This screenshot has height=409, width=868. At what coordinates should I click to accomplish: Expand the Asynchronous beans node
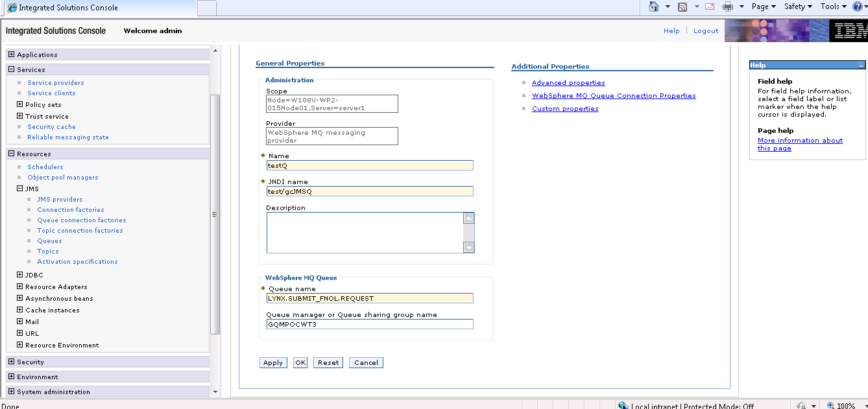pyautogui.click(x=20, y=298)
